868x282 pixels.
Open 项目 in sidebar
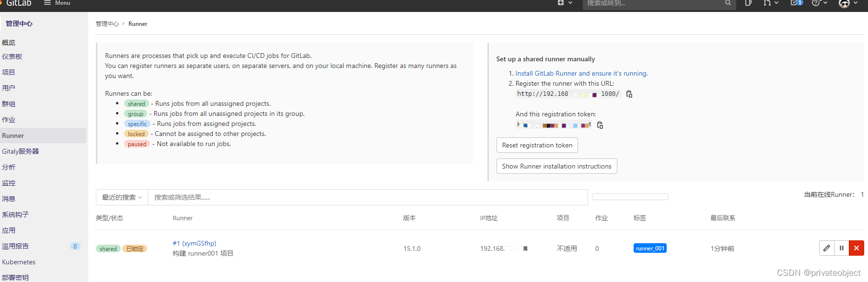[x=9, y=72]
